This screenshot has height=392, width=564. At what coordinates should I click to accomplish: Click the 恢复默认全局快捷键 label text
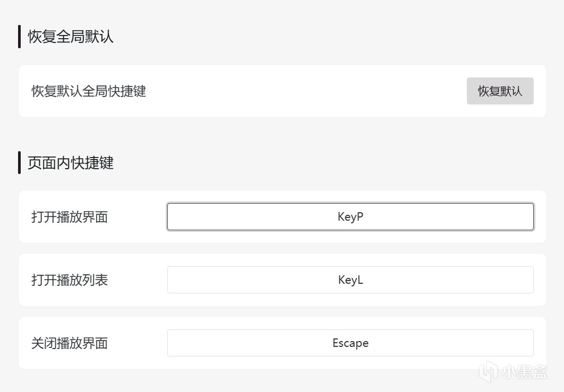coord(89,91)
